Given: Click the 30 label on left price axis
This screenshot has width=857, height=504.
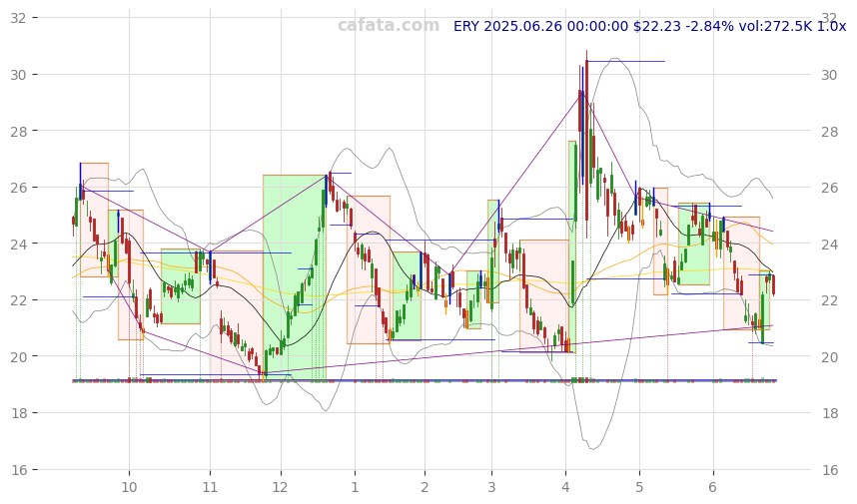Looking at the screenshot, I should 18,75.
